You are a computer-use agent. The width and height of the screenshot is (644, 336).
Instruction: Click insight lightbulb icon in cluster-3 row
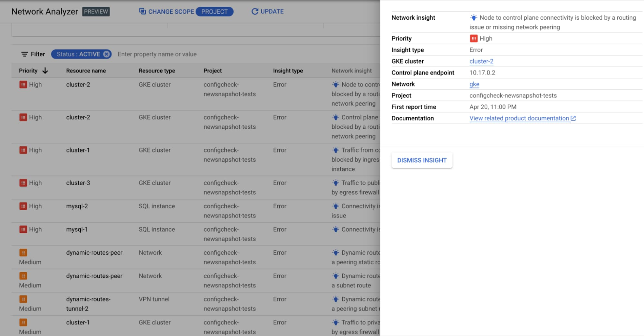click(336, 183)
